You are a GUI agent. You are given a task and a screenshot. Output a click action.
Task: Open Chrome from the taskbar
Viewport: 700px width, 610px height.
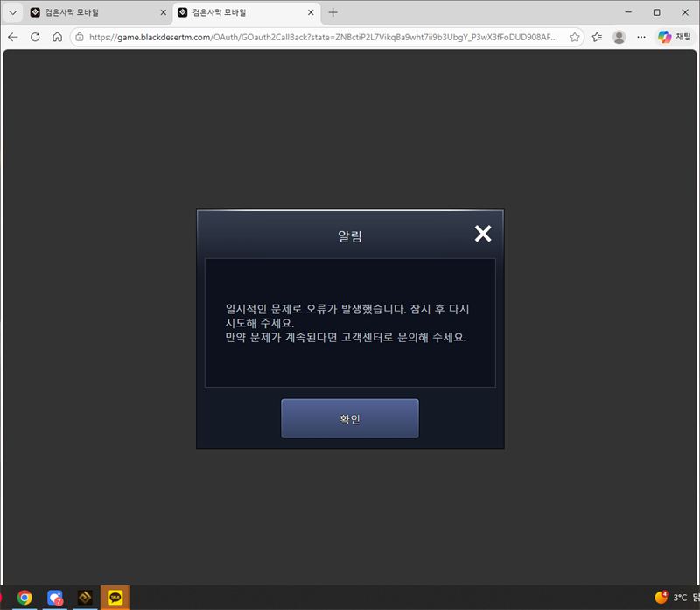24,598
